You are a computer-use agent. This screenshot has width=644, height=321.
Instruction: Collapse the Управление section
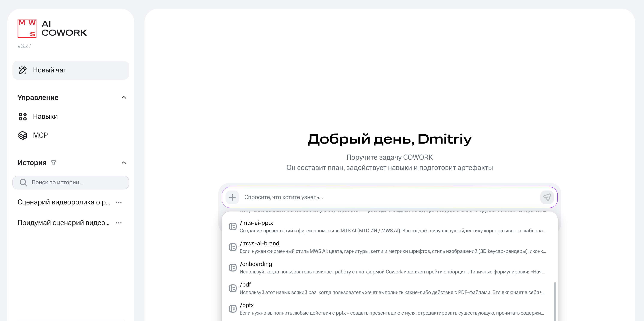(124, 97)
